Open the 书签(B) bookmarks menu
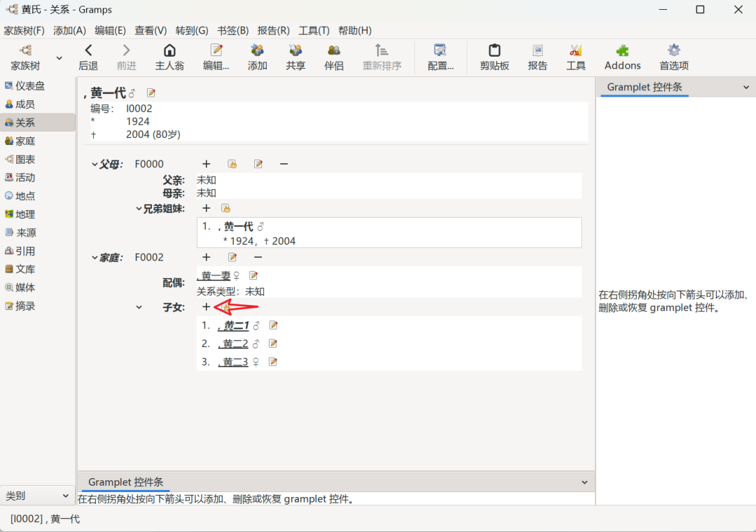 [232, 31]
